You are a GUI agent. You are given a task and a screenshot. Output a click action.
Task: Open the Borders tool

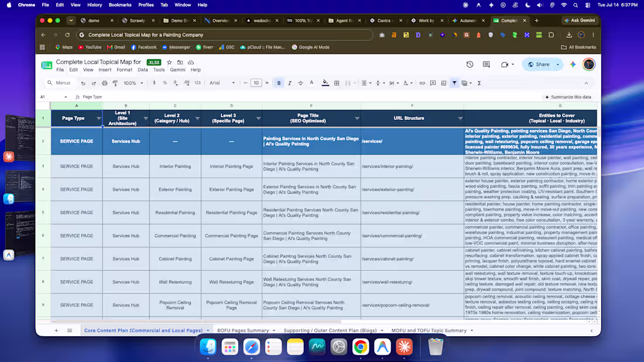point(337,83)
